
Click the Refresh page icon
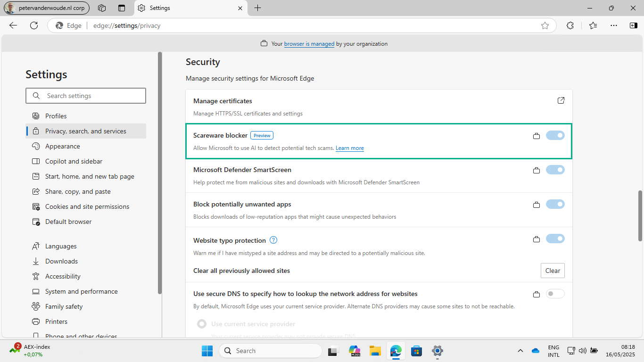[x=34, y=25]
